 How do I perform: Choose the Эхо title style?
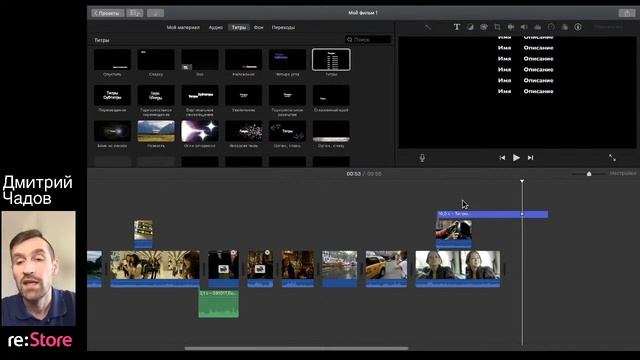tap(200, 60)
